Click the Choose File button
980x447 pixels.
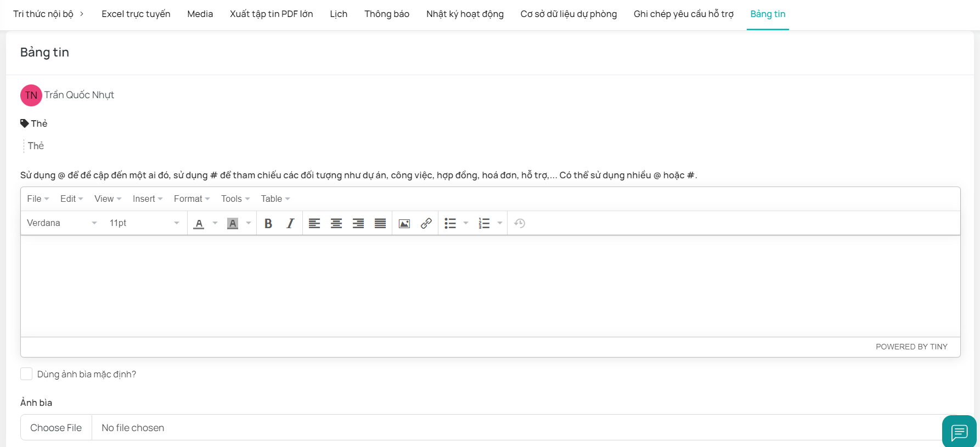[x=56, y=428]
